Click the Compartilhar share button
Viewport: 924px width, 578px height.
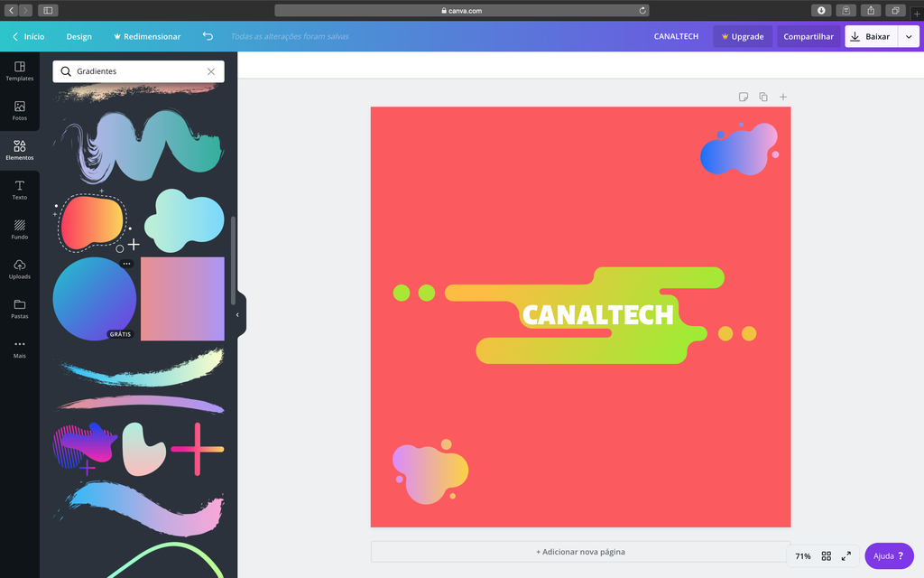(808, 36)
